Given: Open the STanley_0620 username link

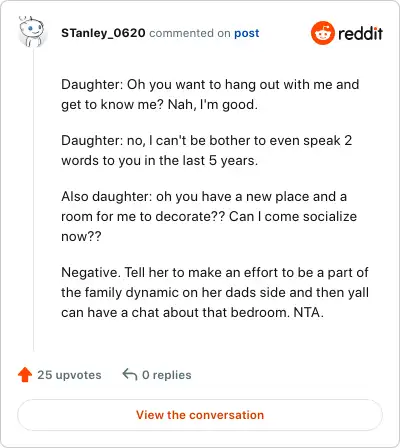Looking at the screenshot, I should pyautogui.click(x=103, y=33).
